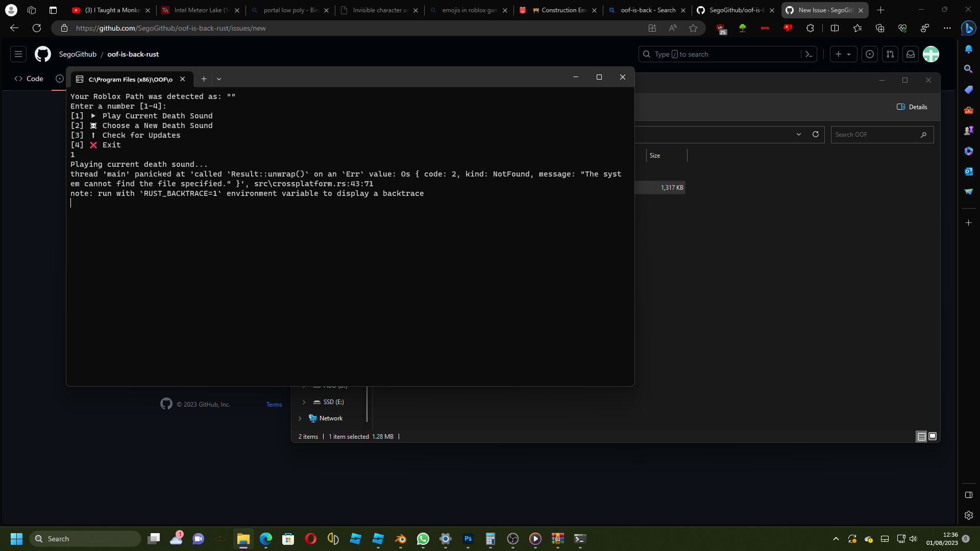Screen dimensions: 980x551
Task: Refresh the OOF folder view
Action: pos(816,134)
